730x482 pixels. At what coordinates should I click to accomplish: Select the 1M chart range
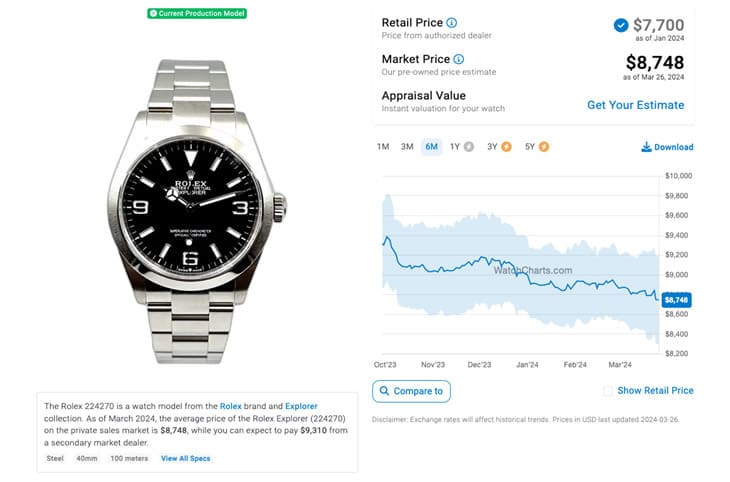[x=383, y=147]
